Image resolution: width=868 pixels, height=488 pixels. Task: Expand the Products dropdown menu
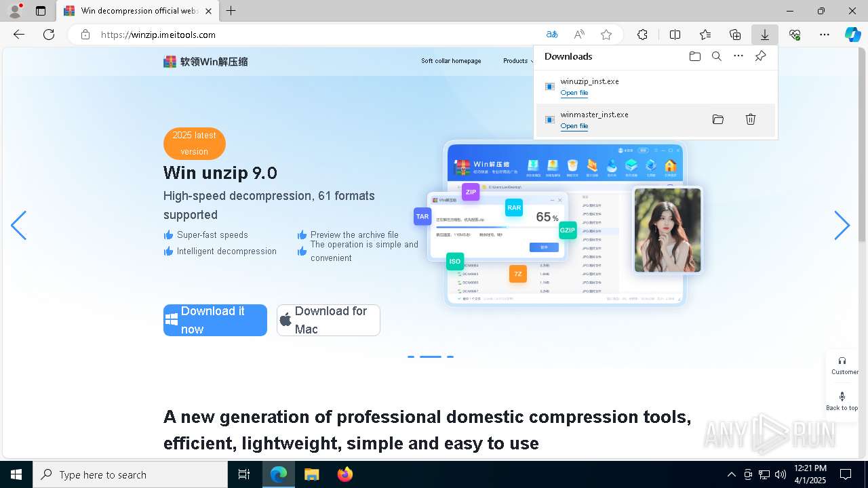coord(518,61)
